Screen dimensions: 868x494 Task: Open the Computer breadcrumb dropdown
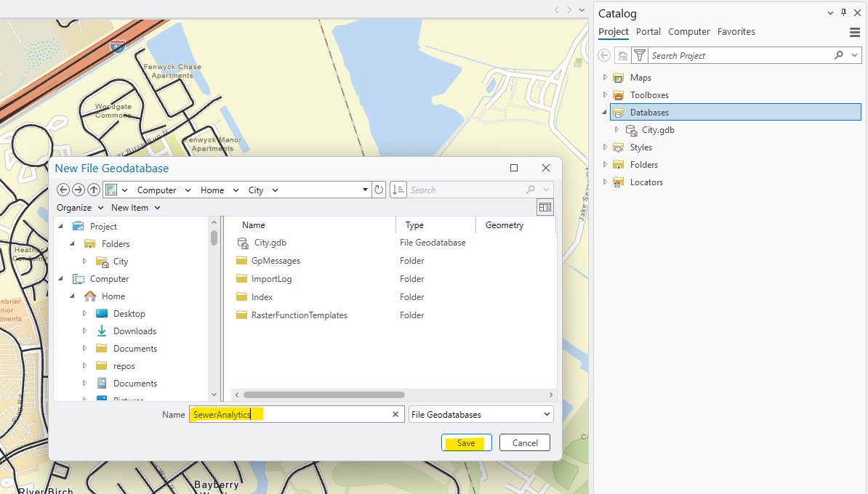[188, 190]
